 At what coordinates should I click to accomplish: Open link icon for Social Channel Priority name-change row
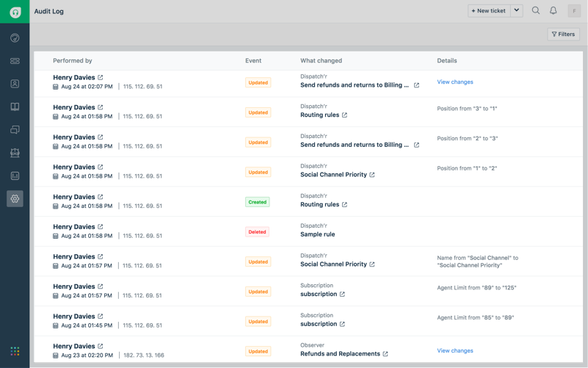(371, 264)
